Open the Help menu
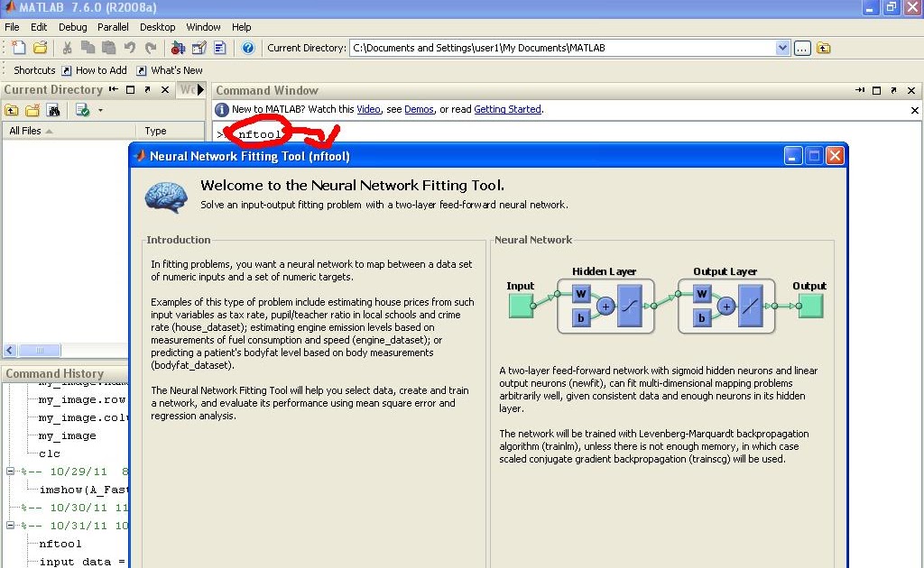Image resolution: width=924 pixels, height=568 pixels. (x=241, y=27)
